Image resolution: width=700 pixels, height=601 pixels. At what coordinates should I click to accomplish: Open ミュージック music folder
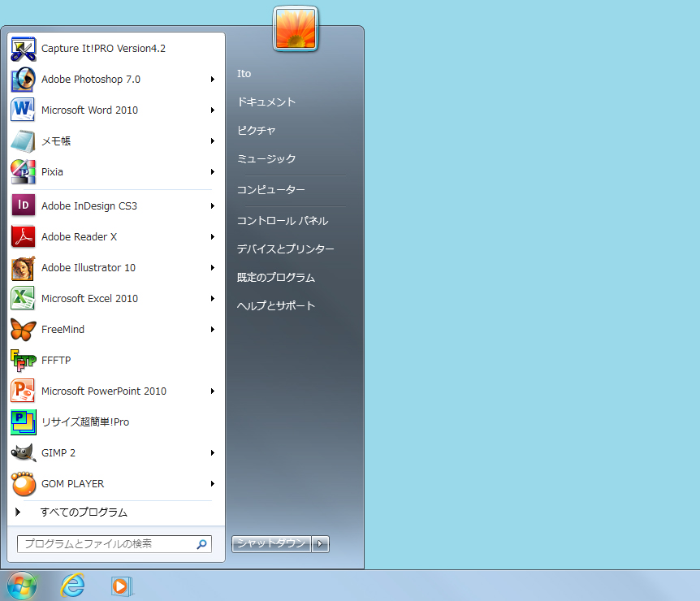click(266, 159)
